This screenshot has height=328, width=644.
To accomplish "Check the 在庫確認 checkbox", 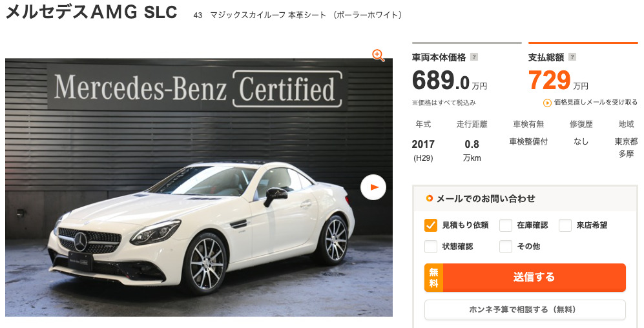I will tap(506, 225).
